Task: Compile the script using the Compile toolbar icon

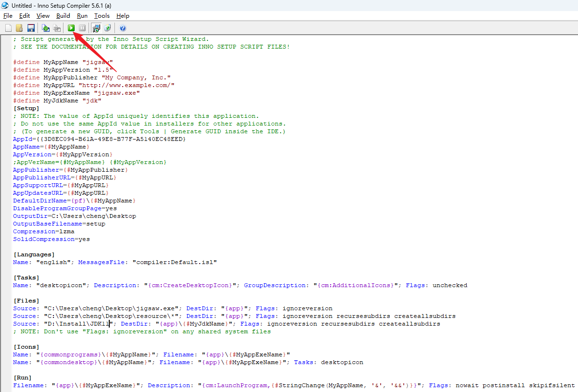Action: [x=46, y=28]
